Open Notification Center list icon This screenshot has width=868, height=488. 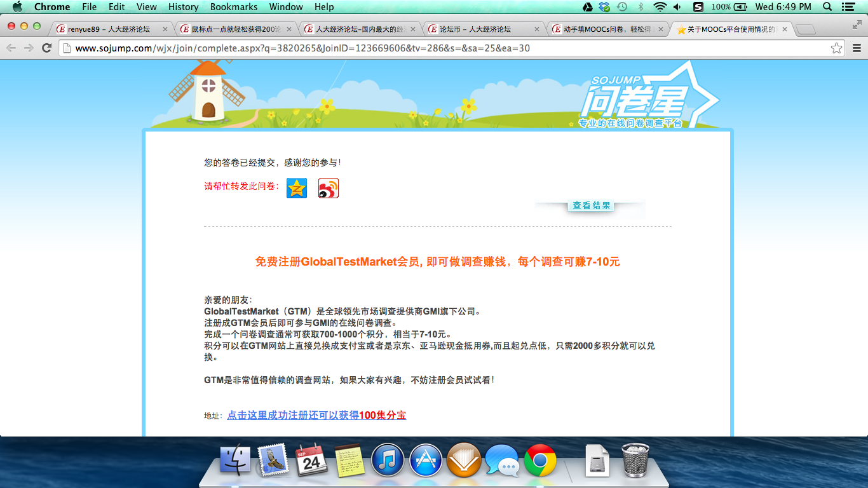pyautogui.click(x=848, y=7)
